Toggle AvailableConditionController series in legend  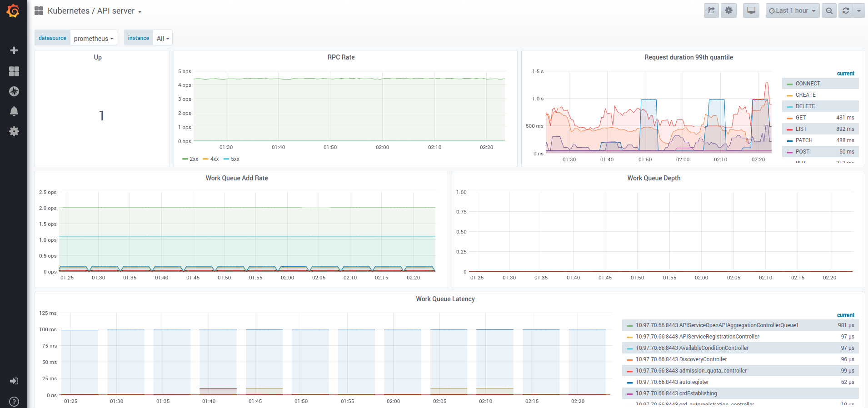(692, 348)
